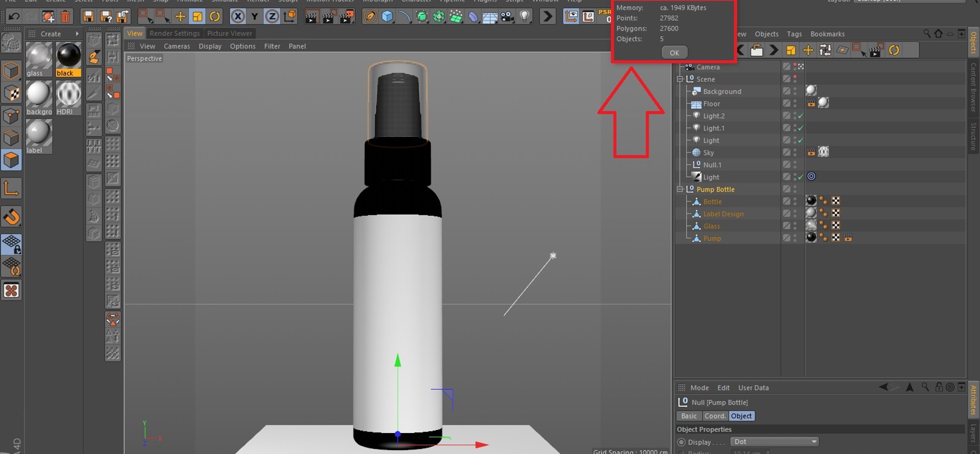Collapse the Scene group in Object Manager
This screenshot has height=454, width=980.
point(680,79)
